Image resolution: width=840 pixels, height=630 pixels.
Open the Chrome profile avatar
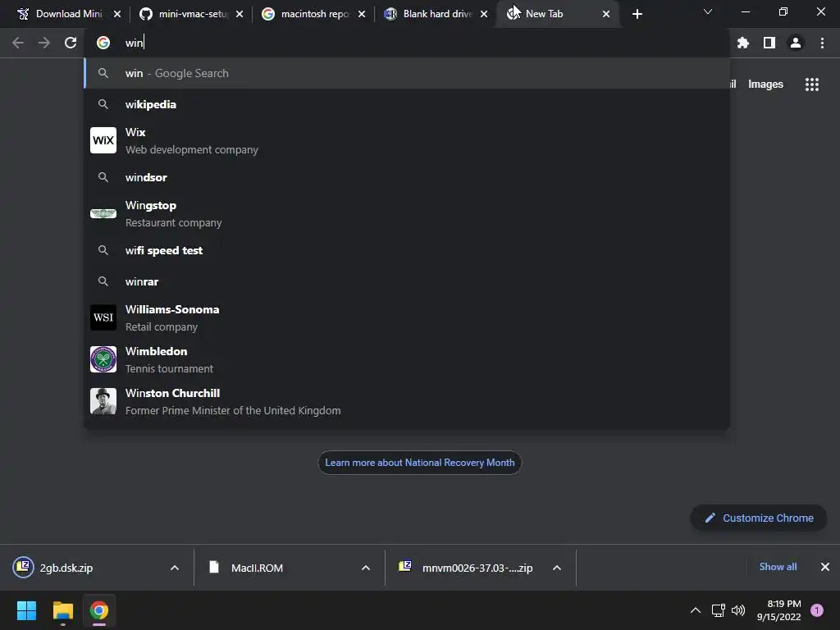pos(796,43)
